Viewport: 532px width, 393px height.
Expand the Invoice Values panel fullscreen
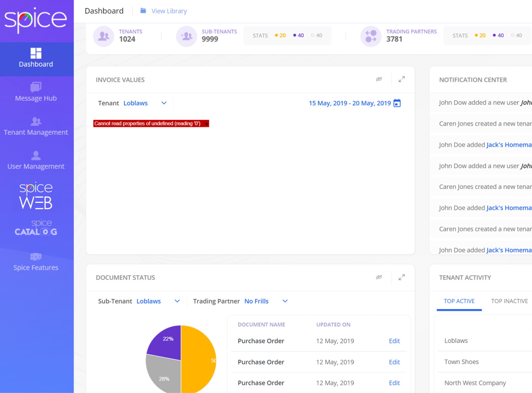pyautogui.click(x=401, y=79)
